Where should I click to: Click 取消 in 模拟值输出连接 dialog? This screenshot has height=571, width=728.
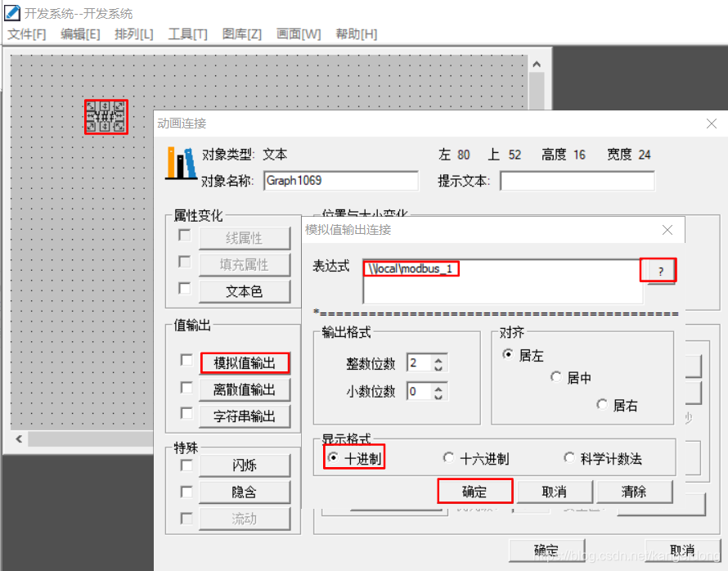[555, 492]
